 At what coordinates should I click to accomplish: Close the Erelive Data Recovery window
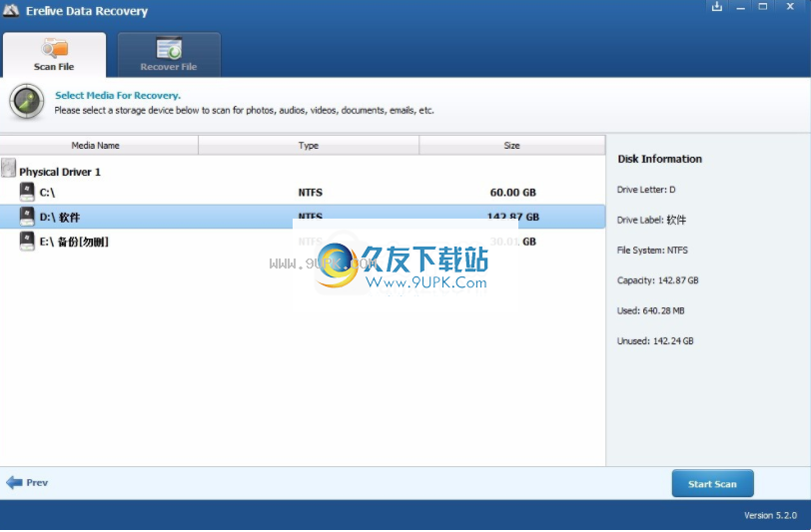point(790,7)
